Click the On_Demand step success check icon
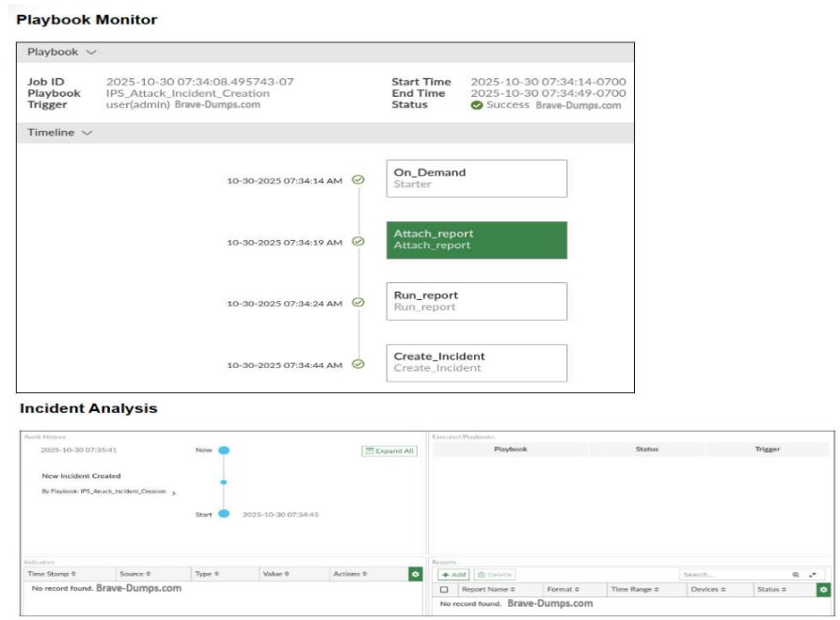 357,179
